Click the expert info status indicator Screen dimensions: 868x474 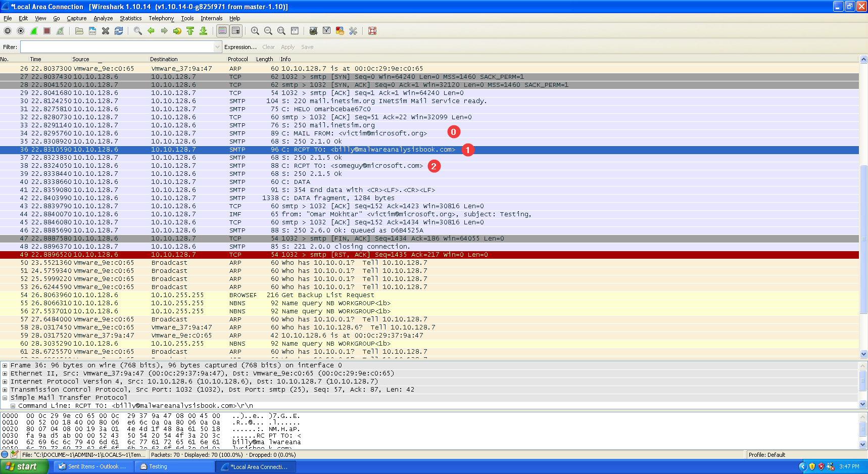point(5,454)
